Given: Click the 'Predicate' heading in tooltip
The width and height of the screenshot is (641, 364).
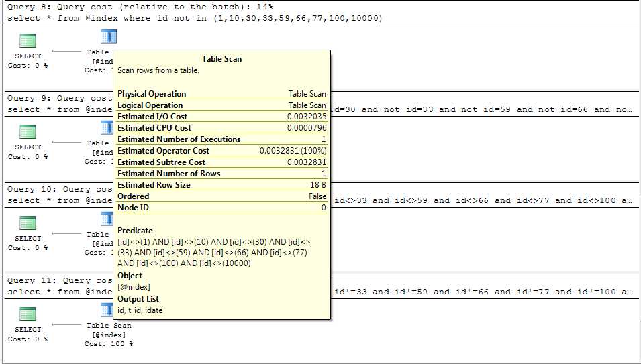Looking at the screenshot, I should click(x=135, y=231).
